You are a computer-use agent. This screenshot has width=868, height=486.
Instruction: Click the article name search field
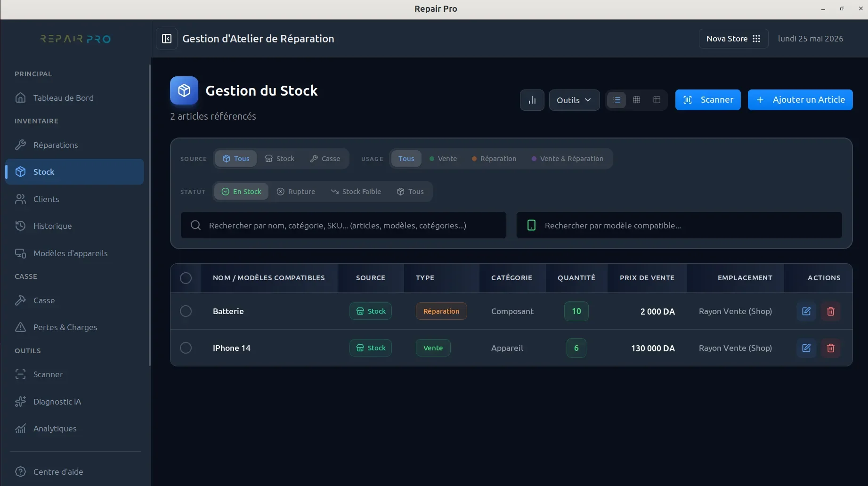[x=343, y=225]
